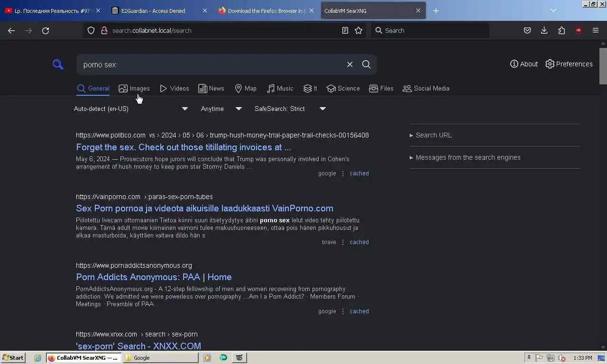Reload the page with the refresh icon

46,30
